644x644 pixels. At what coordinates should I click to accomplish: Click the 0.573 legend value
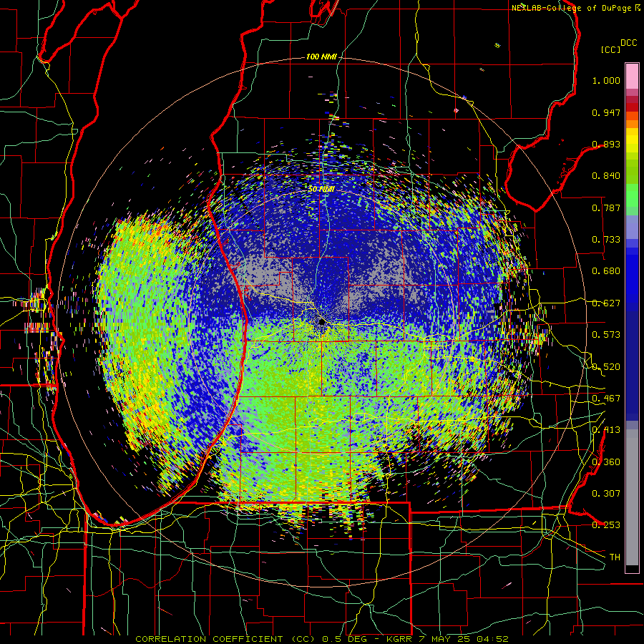(606, 335)
